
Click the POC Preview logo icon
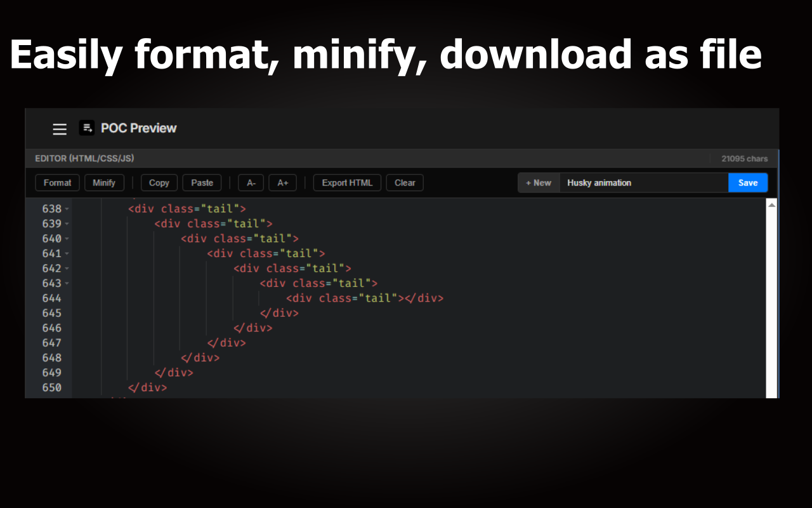click(x=86, y=128)
